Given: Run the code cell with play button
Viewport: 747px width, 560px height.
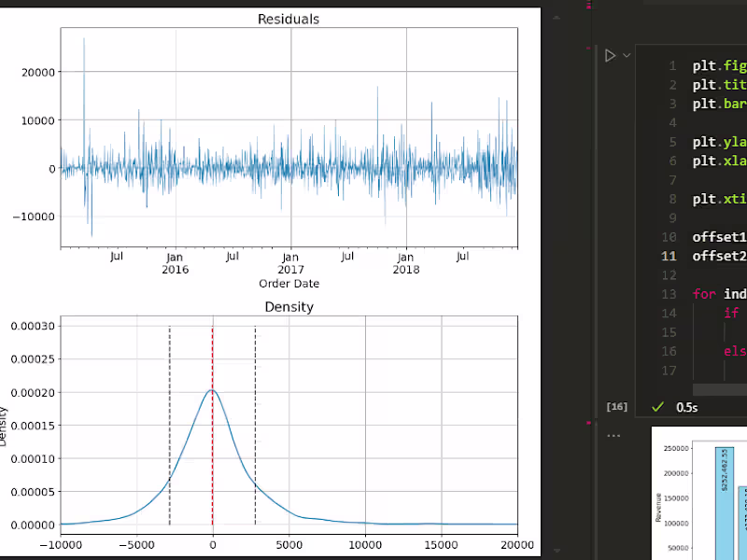Looking at the screenshot, I should [x=610, y=56].
